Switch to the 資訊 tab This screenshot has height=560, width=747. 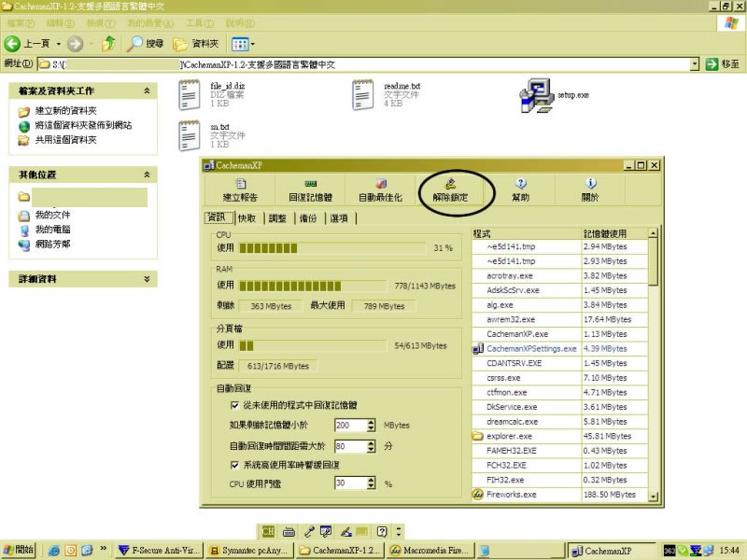click(x=218, y=217)
